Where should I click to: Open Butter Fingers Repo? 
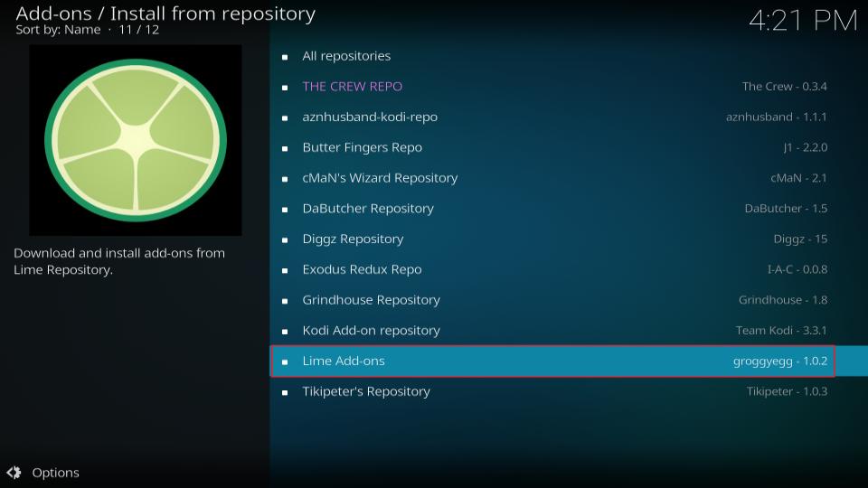(x=569, y=147)
